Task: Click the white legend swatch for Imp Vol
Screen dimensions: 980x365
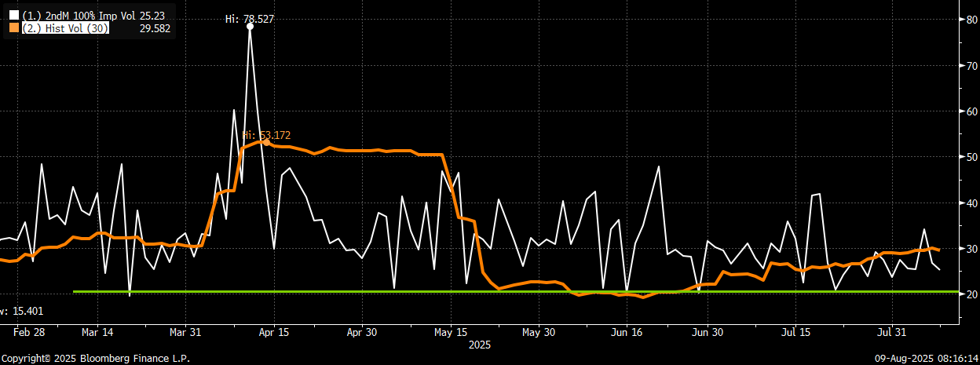Action: 13,15
